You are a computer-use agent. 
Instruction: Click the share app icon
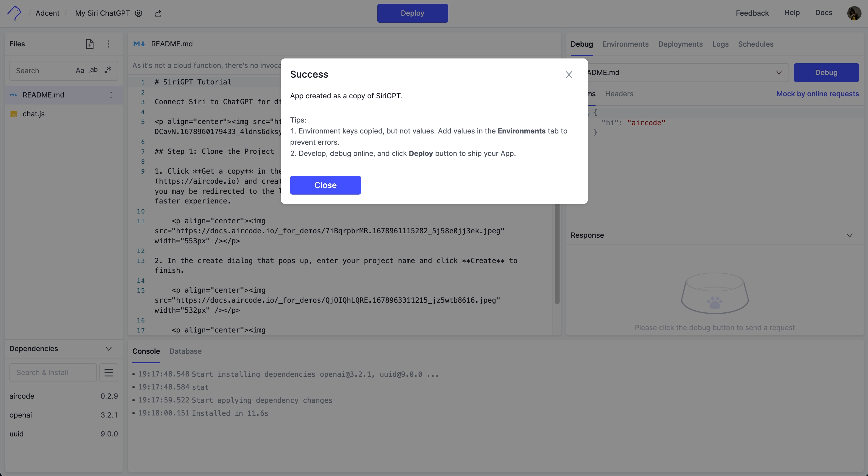coord(158,13)
